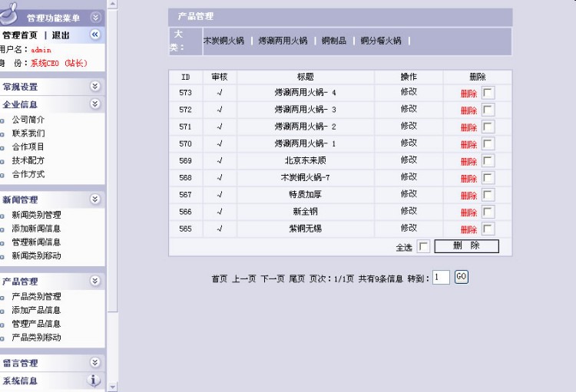The width and height of the screenshot is (576, 392).
Task: Expand the 留言管理 section
Action: coord(95,363)
